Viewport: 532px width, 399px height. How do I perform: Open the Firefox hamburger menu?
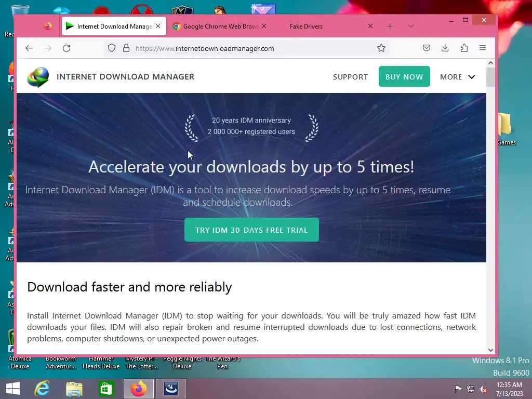483,48
